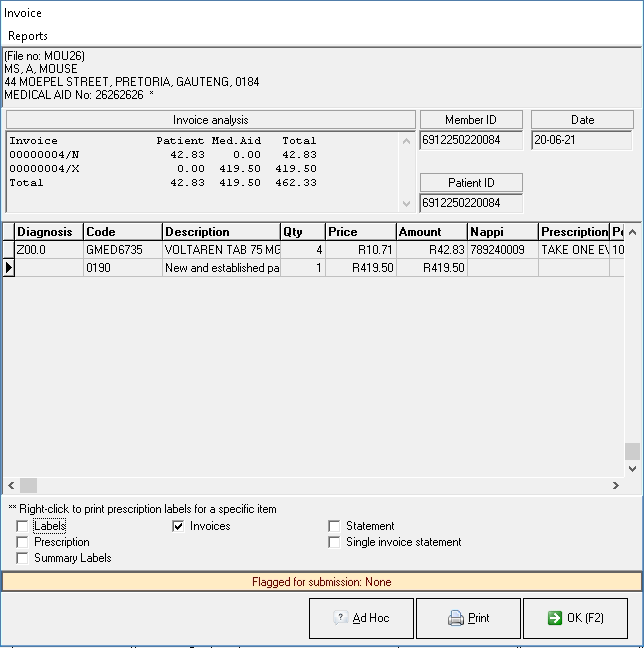Screen dimensions: 644x648
Task: Click the Price column header
Action: 360,232
